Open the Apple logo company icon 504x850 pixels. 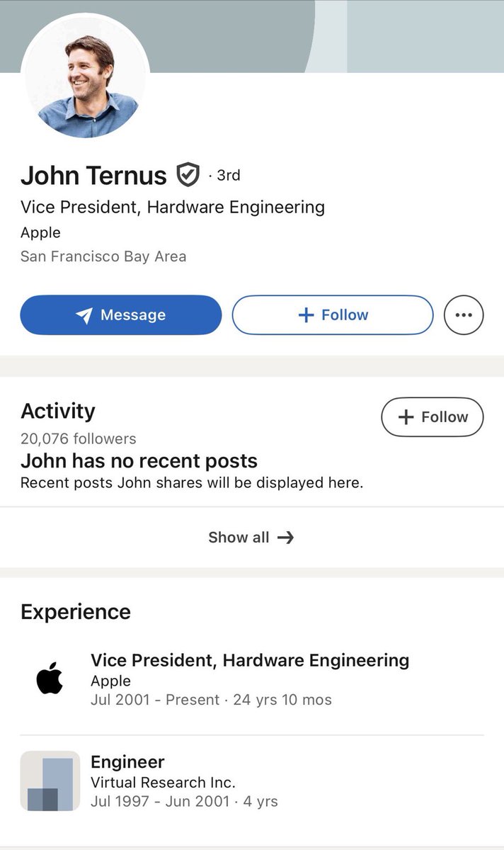tap(50, 680)
